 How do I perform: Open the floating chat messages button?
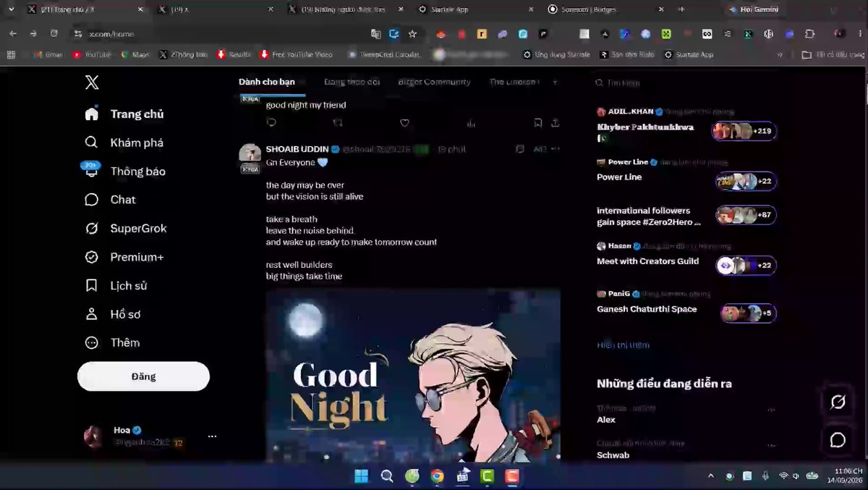[x=838, y=440]
